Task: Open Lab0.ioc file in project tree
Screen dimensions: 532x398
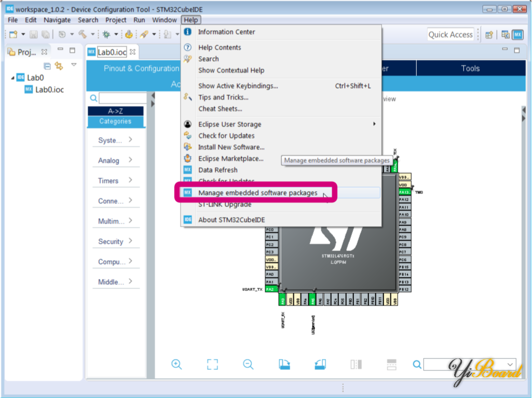Action: (49, 89)
